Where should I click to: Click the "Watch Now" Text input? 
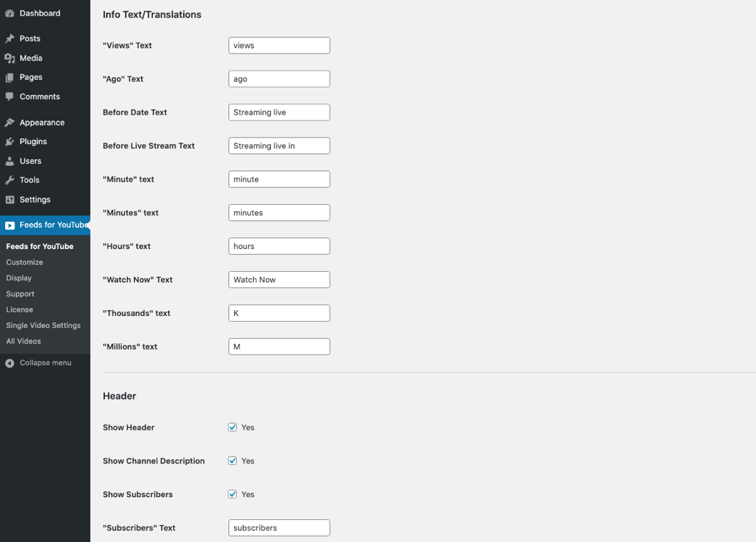(279, 280)
